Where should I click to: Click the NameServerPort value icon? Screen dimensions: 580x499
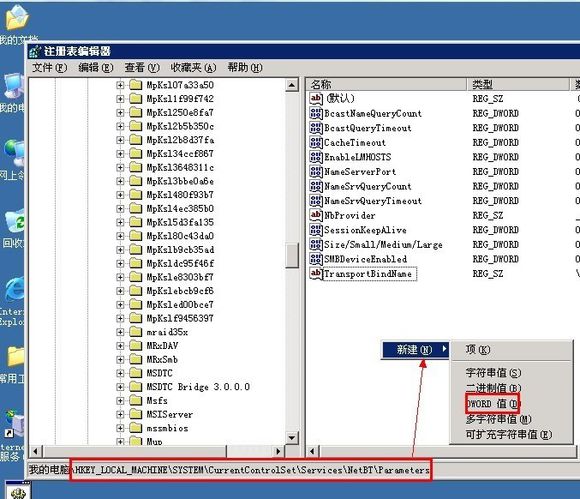tap(316, 172)
